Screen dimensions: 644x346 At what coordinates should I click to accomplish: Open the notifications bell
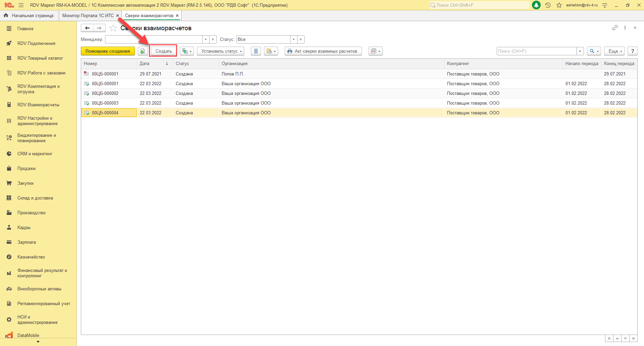coord(536,5)
